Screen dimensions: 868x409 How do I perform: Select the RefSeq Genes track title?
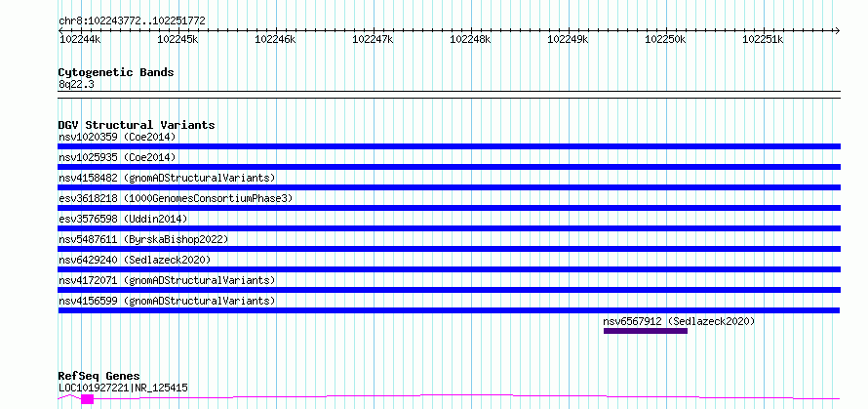click(x=99, y=377)
